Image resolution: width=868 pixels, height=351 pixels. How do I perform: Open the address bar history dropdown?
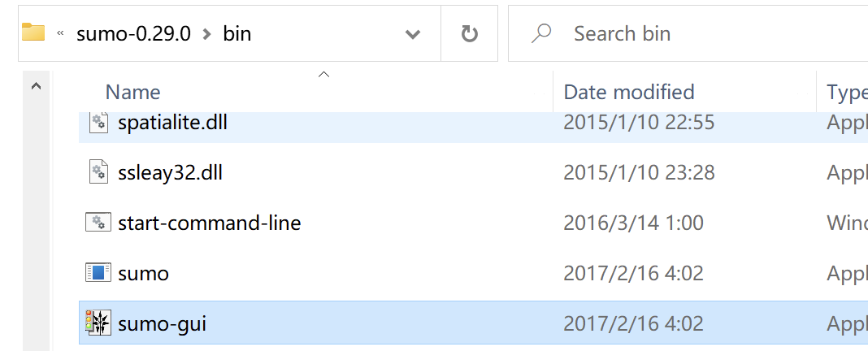click(413, 34)
